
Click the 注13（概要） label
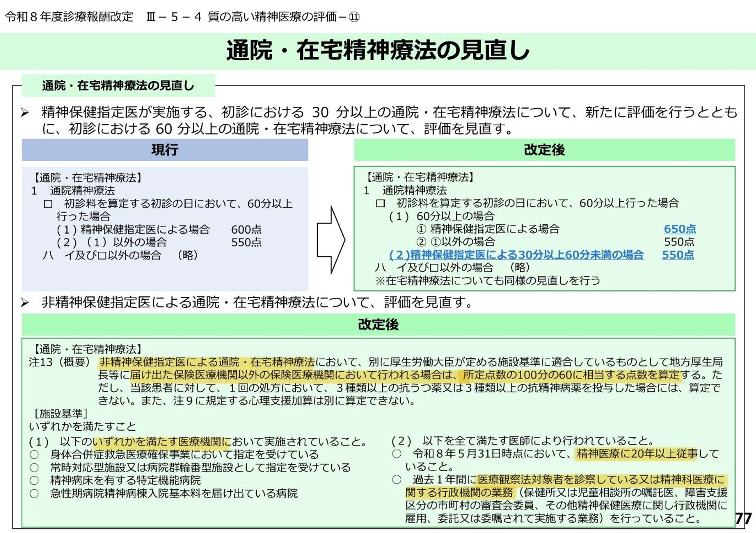(60, 362)
